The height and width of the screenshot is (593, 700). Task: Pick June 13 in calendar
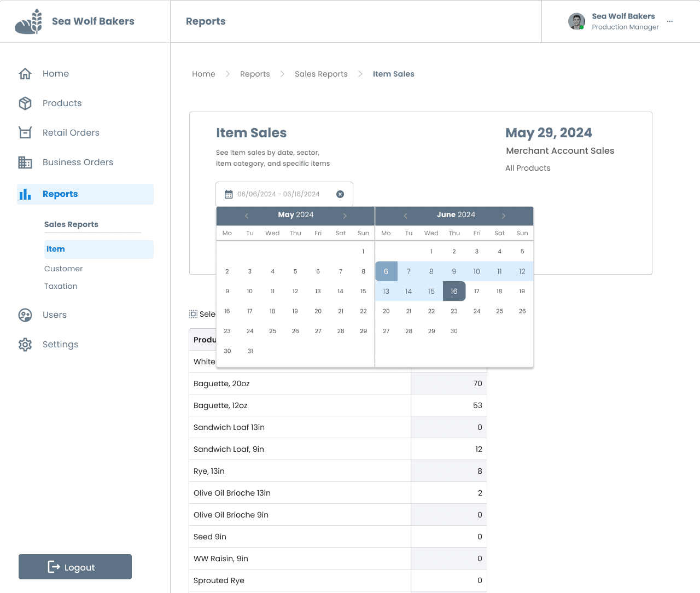point(386,291)
